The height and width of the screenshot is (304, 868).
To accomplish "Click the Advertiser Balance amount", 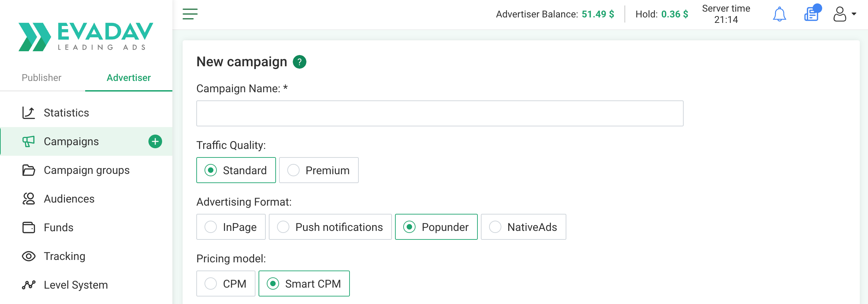I will (x=598, y=14).
